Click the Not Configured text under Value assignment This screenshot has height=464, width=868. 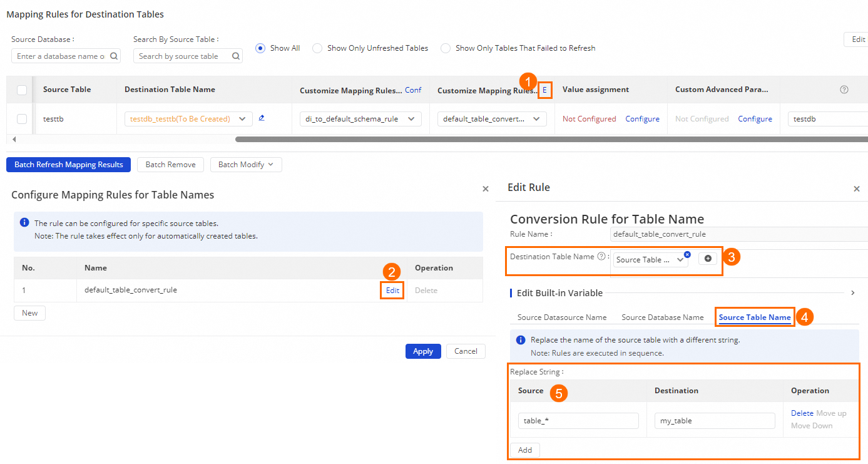pyautogui.click(x=589, y=119)
